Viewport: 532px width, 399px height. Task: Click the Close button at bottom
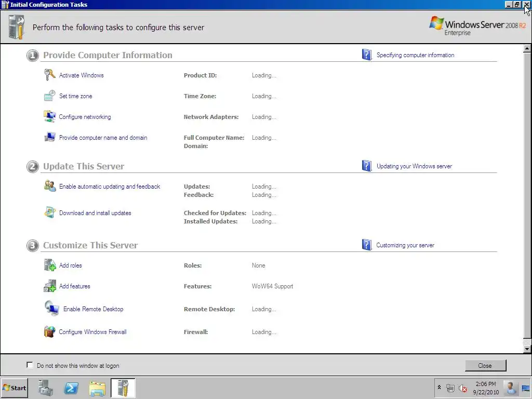(485, 365)
